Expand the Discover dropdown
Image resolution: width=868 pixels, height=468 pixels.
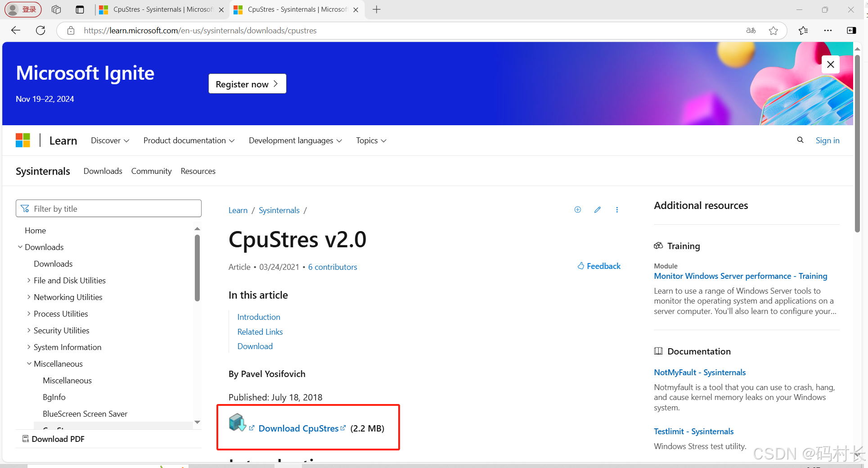point(110,141)
